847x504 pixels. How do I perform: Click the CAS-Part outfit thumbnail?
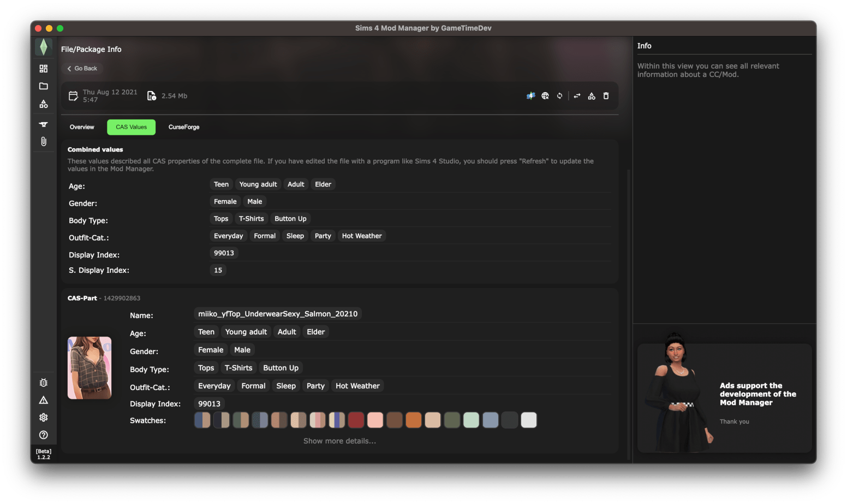tap(90, 368)
